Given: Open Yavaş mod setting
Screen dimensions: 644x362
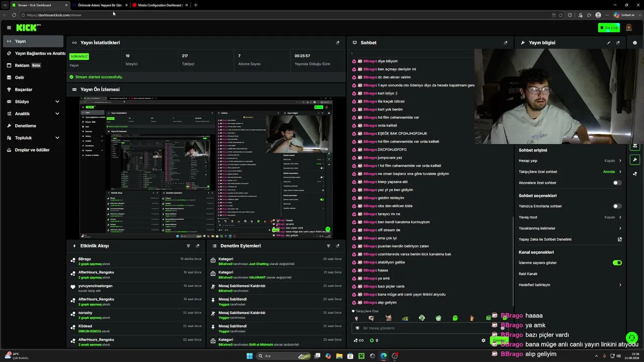Looking at the screenshot, I should 570,217.
